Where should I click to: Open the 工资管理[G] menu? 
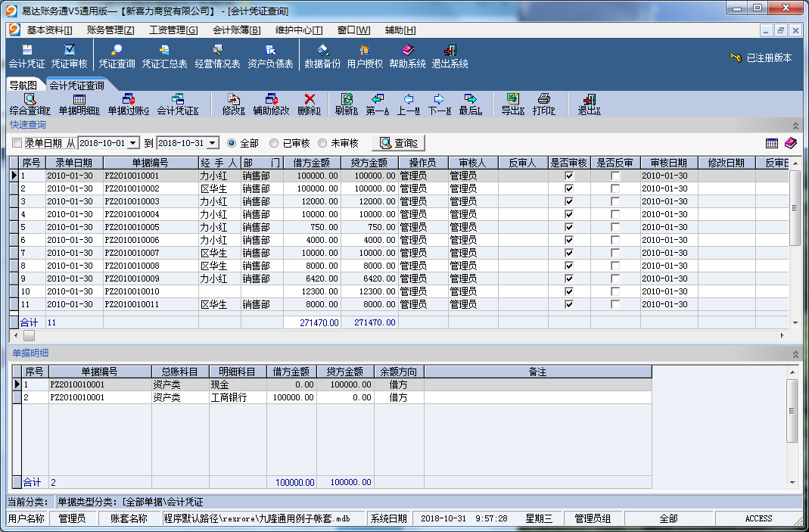click(x=173, y=30)
